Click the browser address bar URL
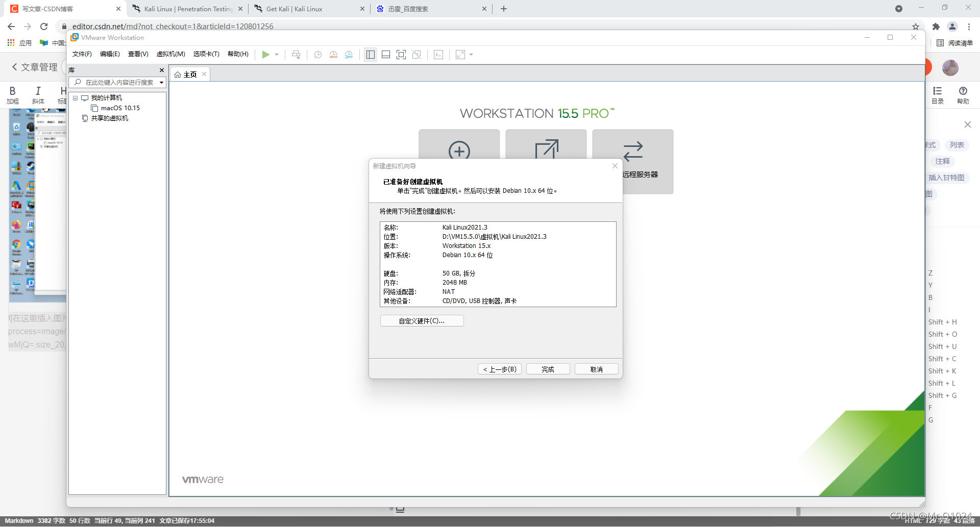The width and height of the screenshot is (980, 527). pos(173,27)
